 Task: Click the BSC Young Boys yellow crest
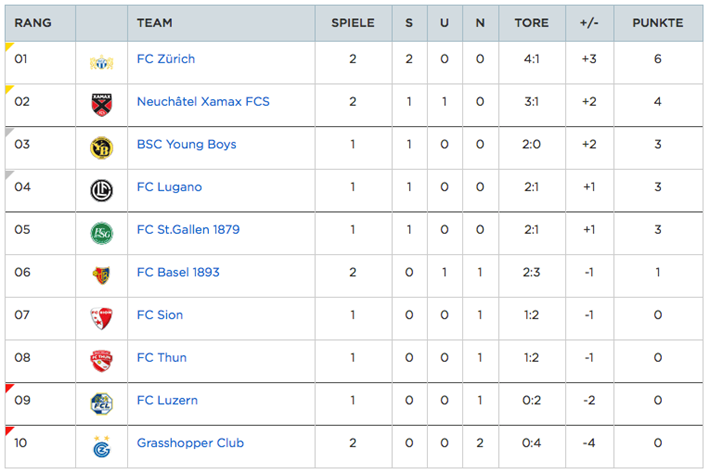point(101,148)
